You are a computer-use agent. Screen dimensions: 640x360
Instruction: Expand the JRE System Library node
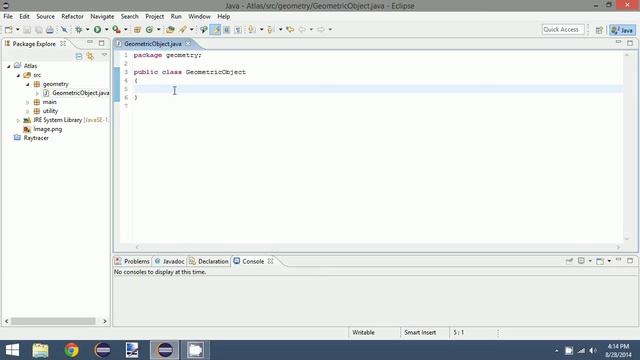coord(18,120)
